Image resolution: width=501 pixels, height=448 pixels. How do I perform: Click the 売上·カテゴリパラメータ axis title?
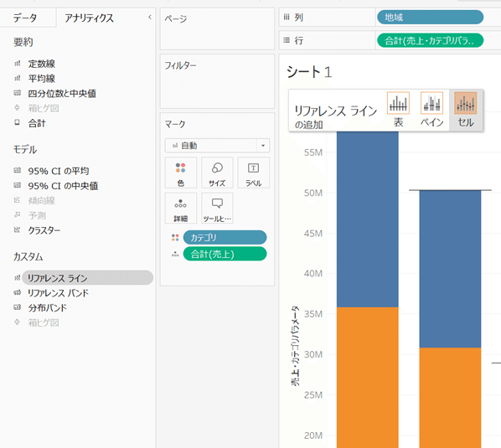[295, 346]
